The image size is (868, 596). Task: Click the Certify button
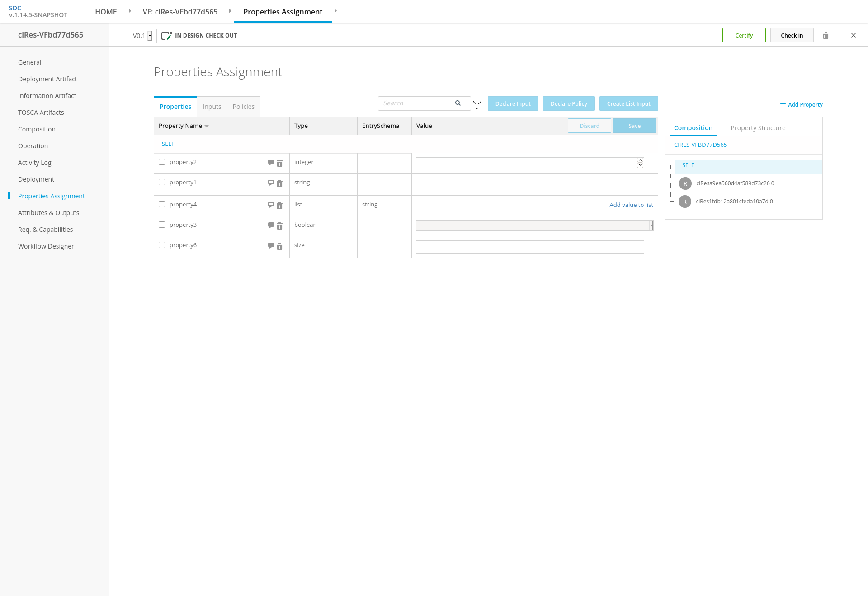(x=744, y=35)
